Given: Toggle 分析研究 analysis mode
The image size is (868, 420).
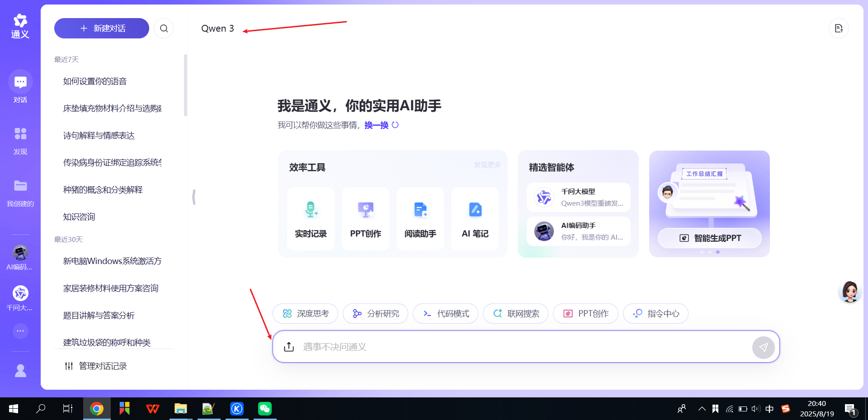Looking at the screenshot, I should pyautogui.click(x=375, y=314).
